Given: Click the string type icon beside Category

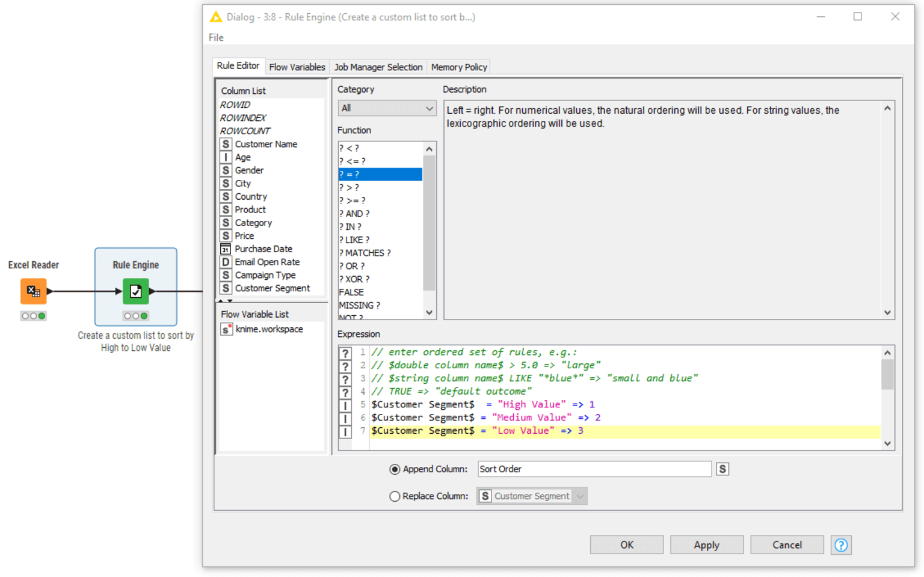Looking at the screenshot, I should [226, 223].
